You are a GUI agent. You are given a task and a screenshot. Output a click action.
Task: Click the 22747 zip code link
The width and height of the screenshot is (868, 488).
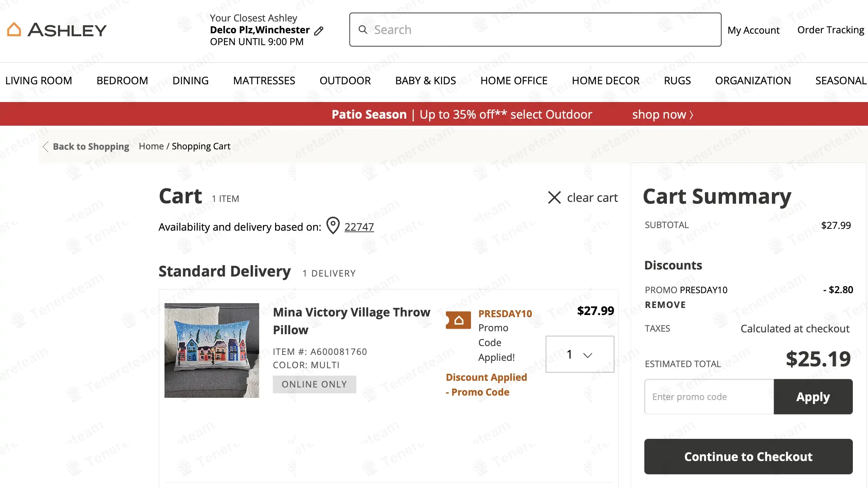tap(359, 227)
